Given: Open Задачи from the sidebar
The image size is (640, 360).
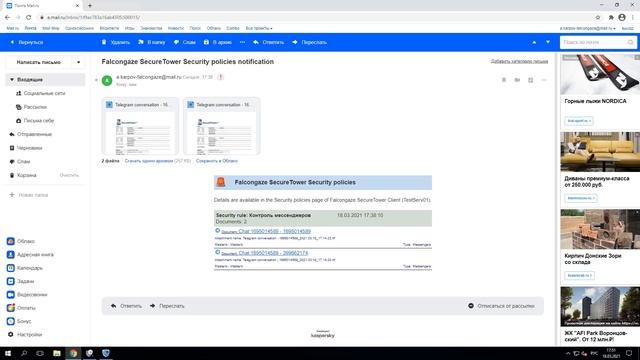Looking at the screenshot, I should point(20,281).
